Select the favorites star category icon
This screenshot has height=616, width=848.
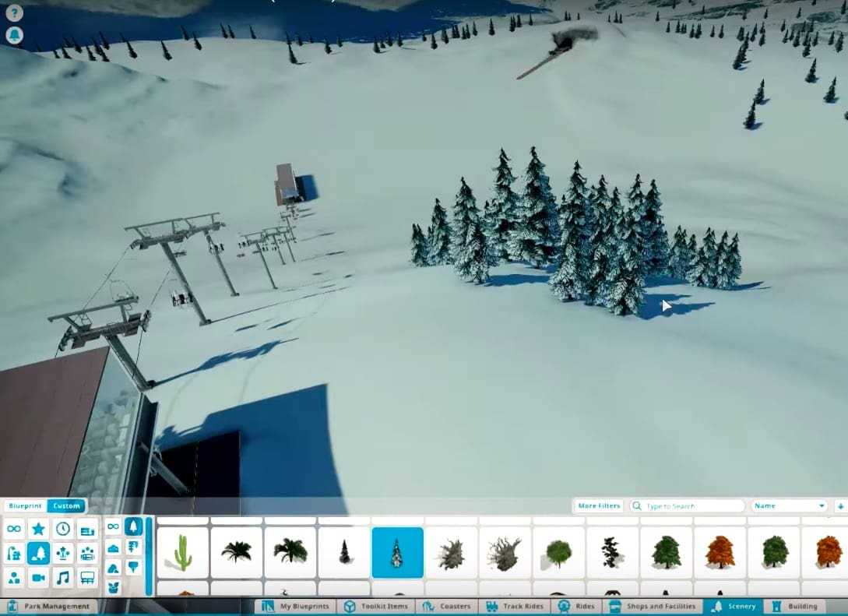pos(38,529)
